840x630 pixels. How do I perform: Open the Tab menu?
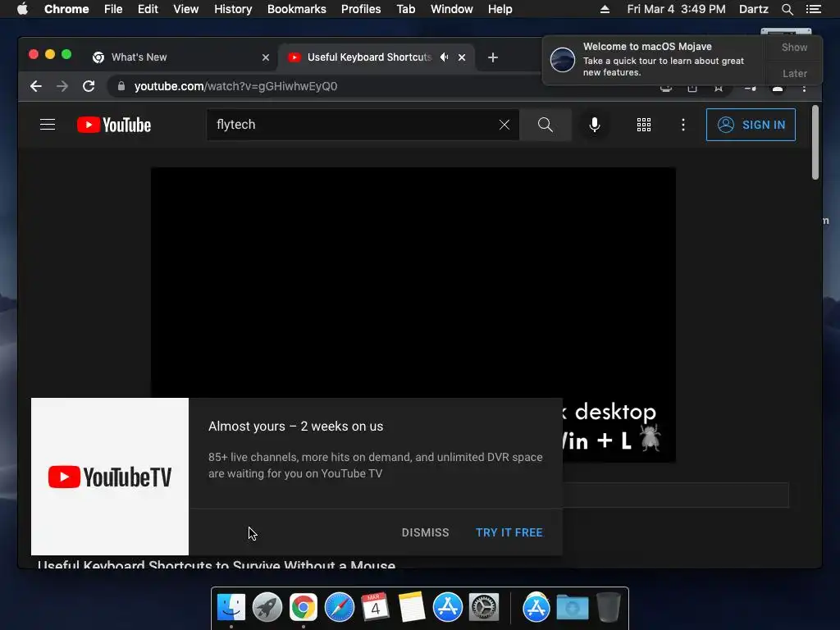[x=405, y=9]
